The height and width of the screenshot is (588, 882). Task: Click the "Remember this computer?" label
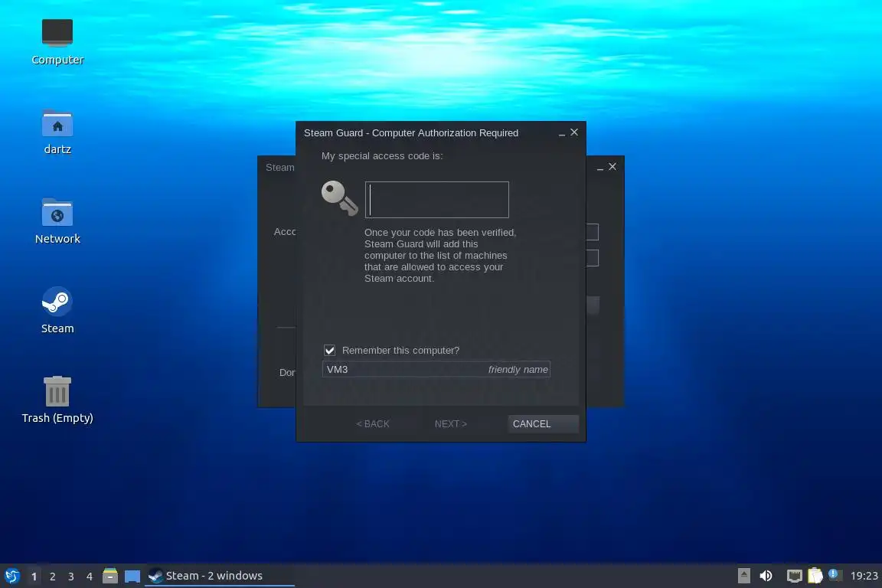click(x=400, y=351)
